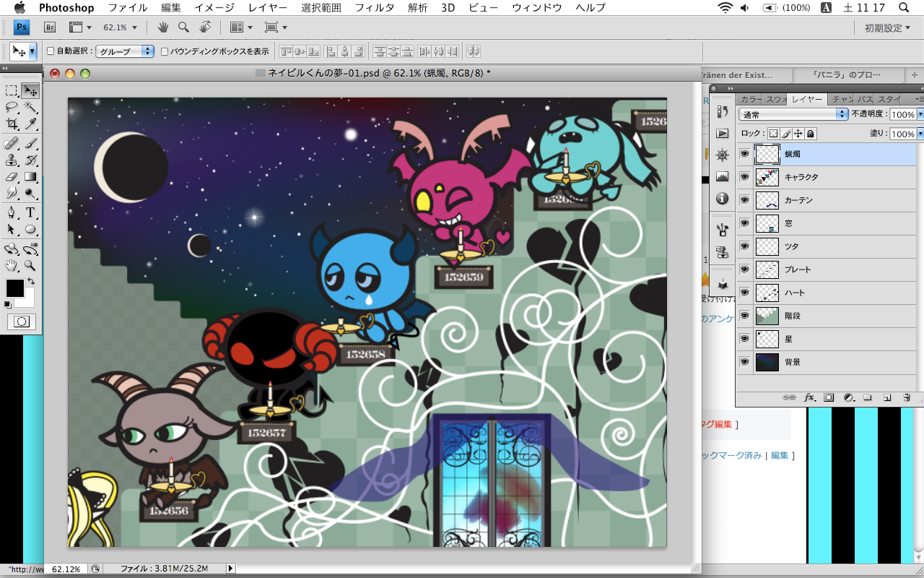This screenshot has width=924, height=578.
Task: Hide the カーテン layer
Action: 744,200
